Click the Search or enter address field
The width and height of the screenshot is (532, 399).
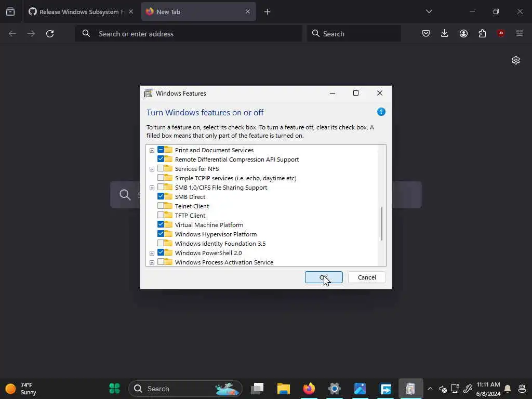coord(188,34)
